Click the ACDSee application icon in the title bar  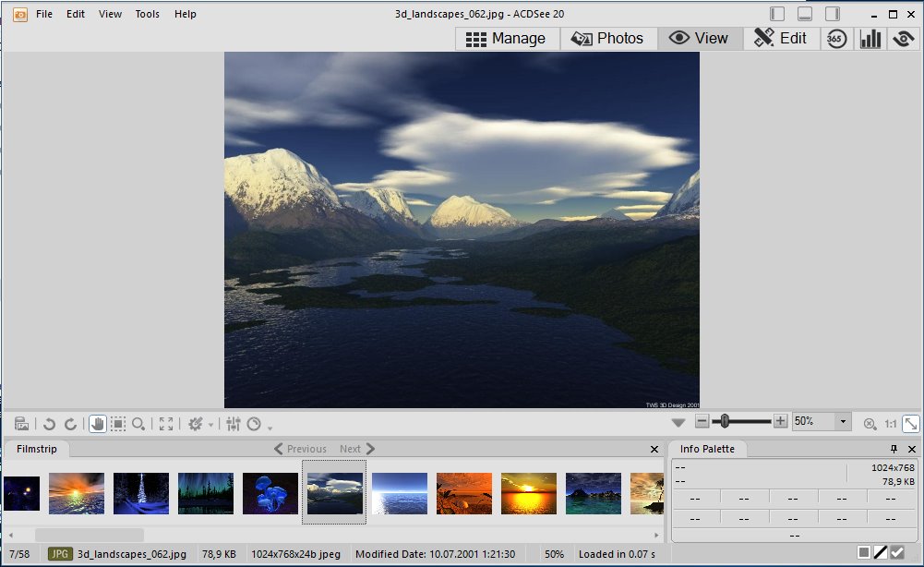tap(20, 14)
